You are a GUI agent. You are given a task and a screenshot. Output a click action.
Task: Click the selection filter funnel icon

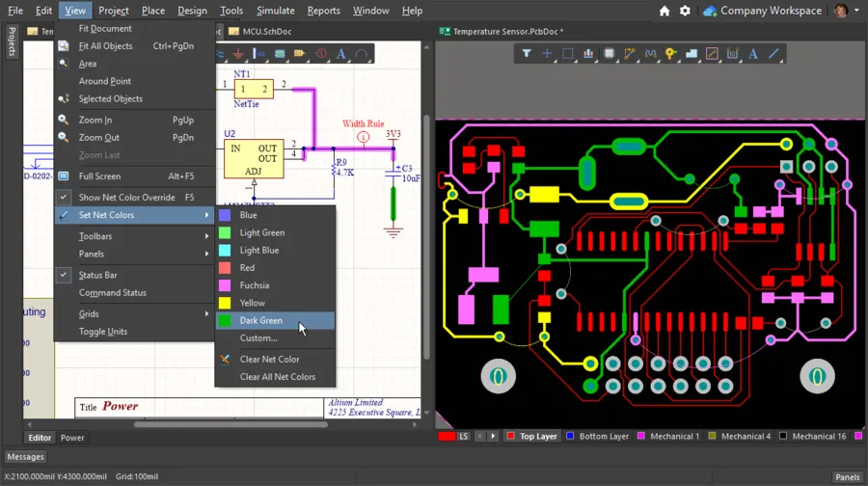tap(527, 54)
